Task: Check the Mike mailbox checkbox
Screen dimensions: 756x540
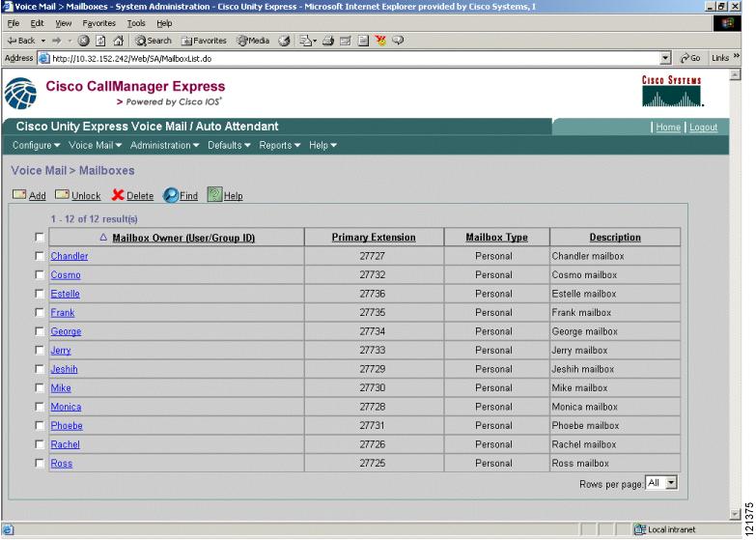Action: coord(40,387)
